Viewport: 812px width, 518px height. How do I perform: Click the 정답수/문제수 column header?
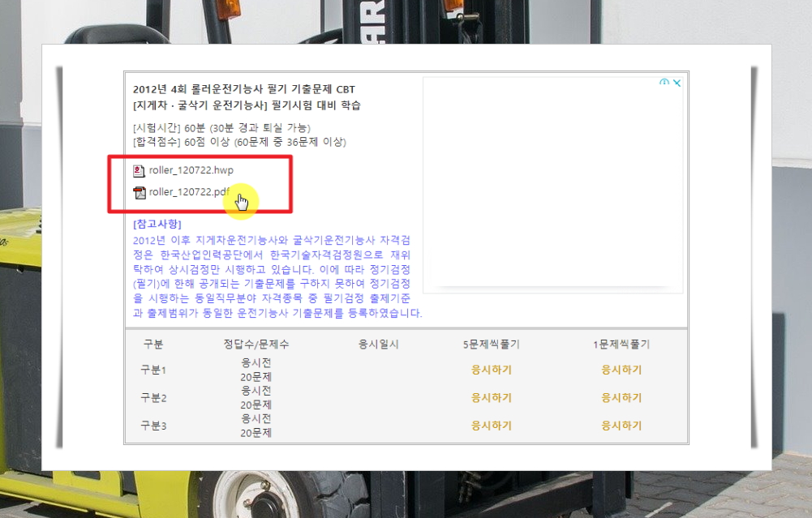pyautogui.click(x=256, y=345)
